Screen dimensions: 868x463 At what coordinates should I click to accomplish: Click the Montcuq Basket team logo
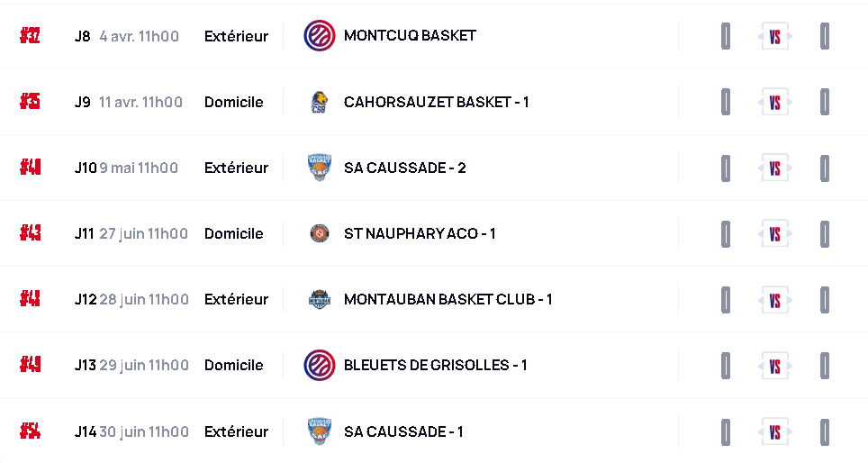coord(319,36)
